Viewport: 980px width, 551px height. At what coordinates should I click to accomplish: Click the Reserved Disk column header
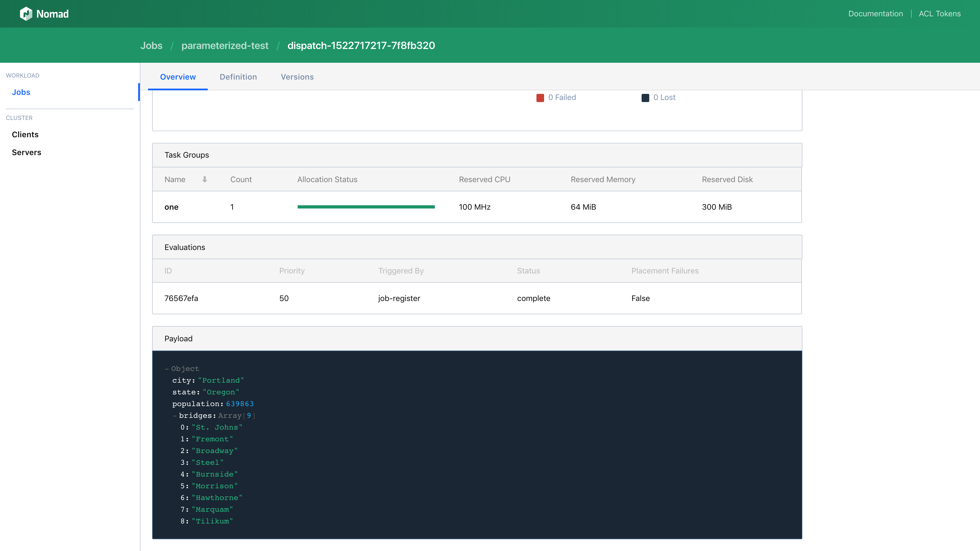pos(727,180)
